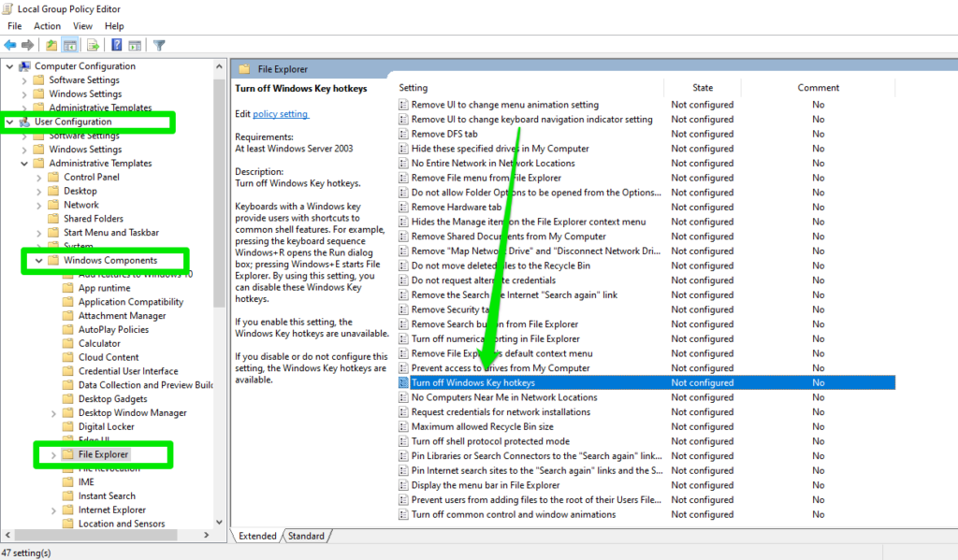Click the Show/Hide Action Pane icon
The width and height of the screenshot is (958, 560).
(134, 45)
